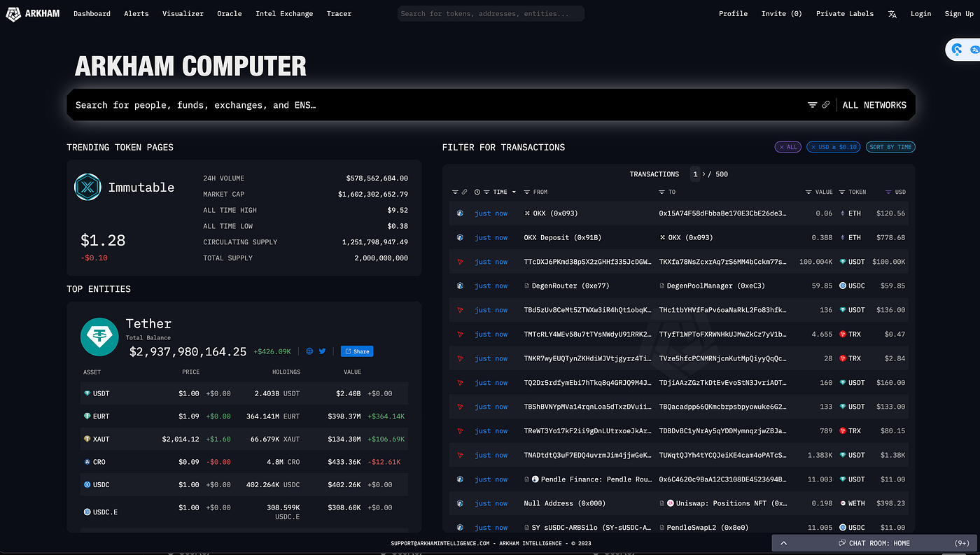Open the ALL NETWORKS selector

[874, 105]
